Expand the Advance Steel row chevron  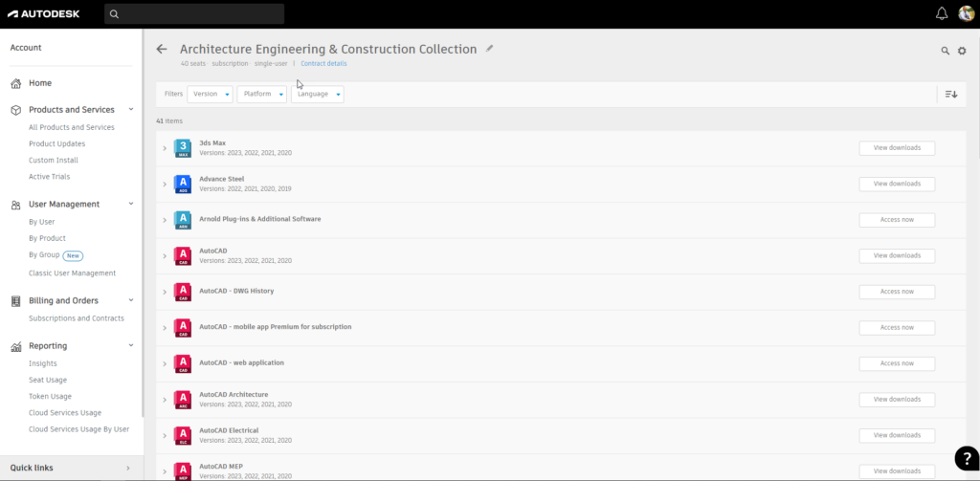[165, 185]
